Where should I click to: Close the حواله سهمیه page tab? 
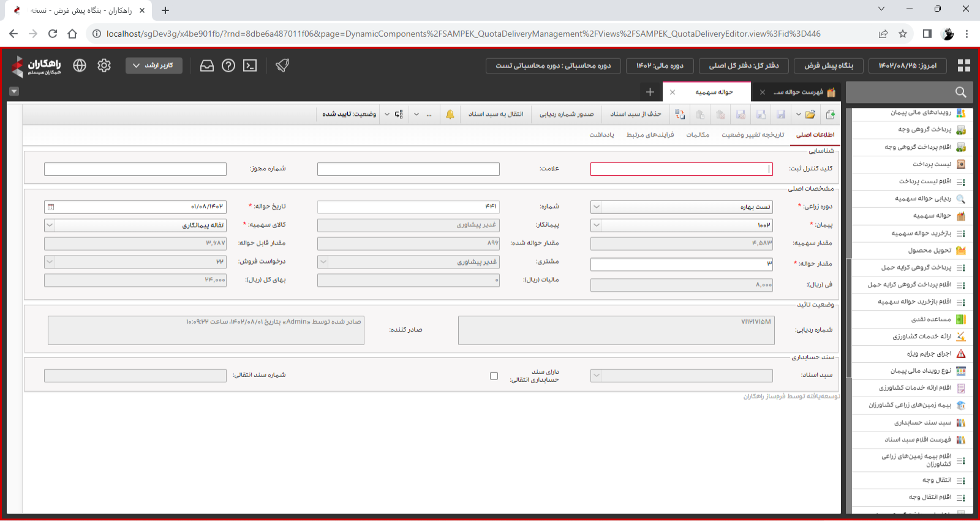673,92
